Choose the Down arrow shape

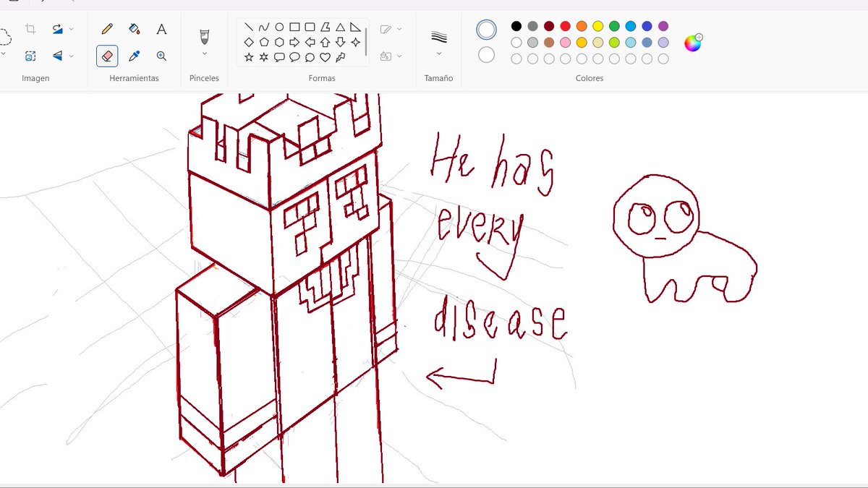pyautogui.click(x=340, y=42)
